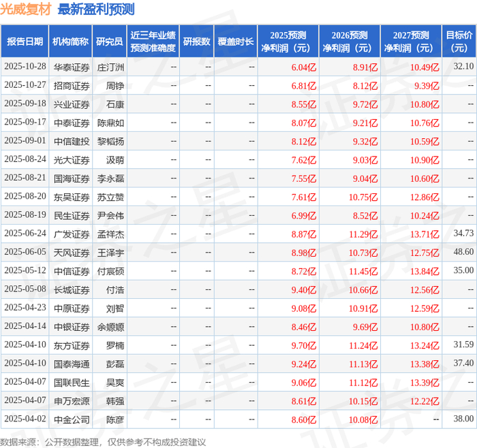The height and width of the screenshot is (448, 477).
Task: Click 广发证券 institution cell
Action: (72, 234)
